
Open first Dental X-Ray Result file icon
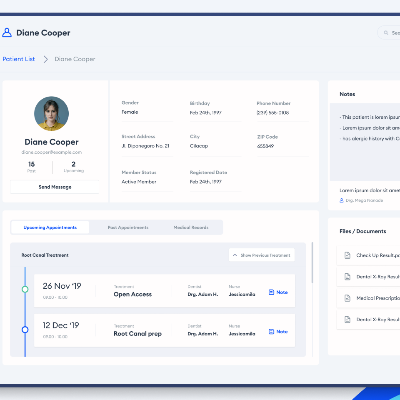click(347, 277)
